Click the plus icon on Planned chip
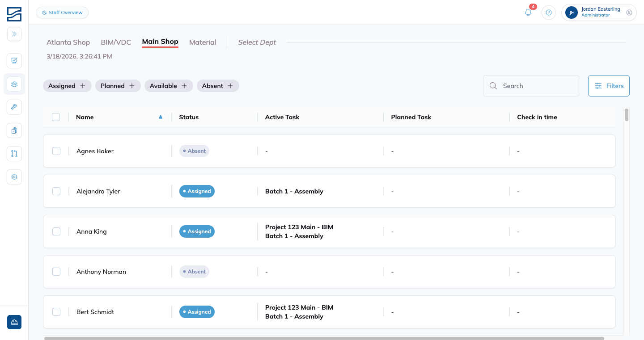The width and height of the screenshot is (644, 340). pos(132,86)
